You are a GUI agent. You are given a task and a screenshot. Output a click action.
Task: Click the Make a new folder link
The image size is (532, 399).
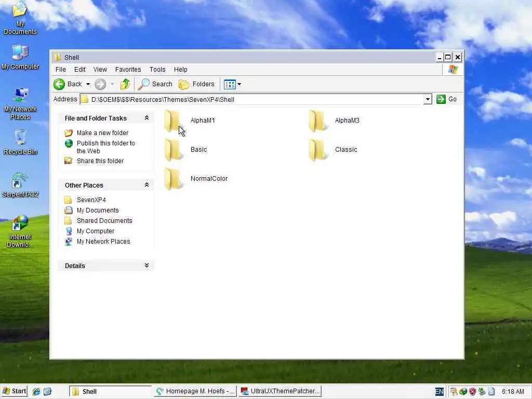pos(102,133)
